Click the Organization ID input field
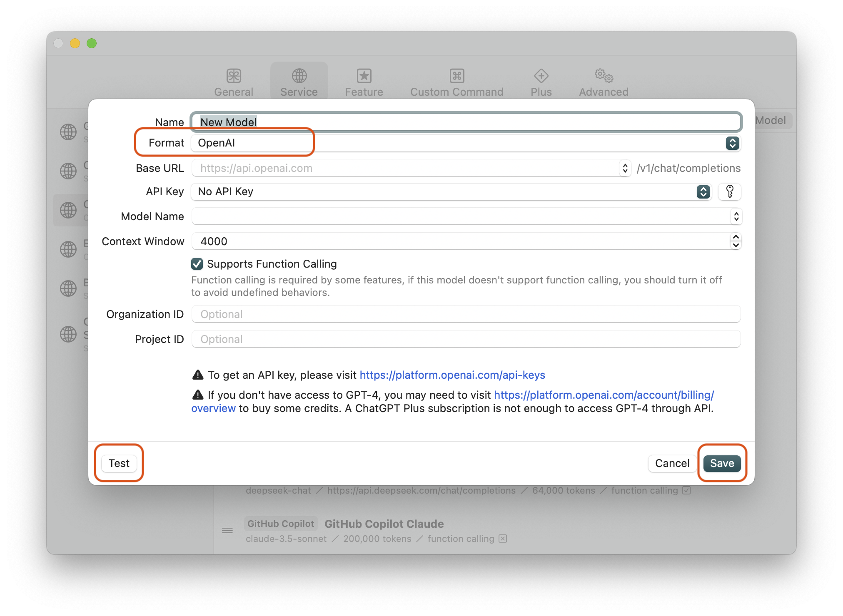Screen dimensions: 843x616 pos(466,314)
